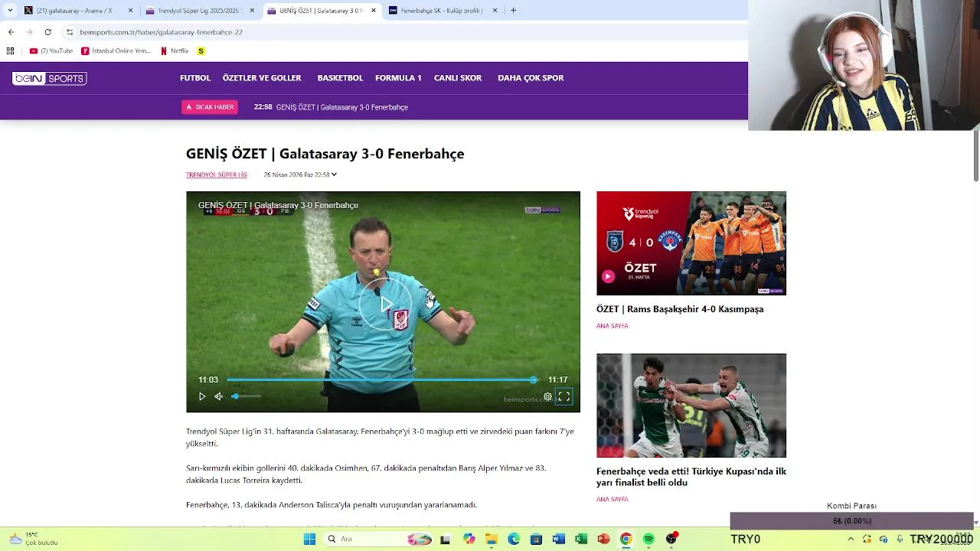Screen dimensions: 980x551
Task: Show hidden system tray icons
Action: point(851,540)
